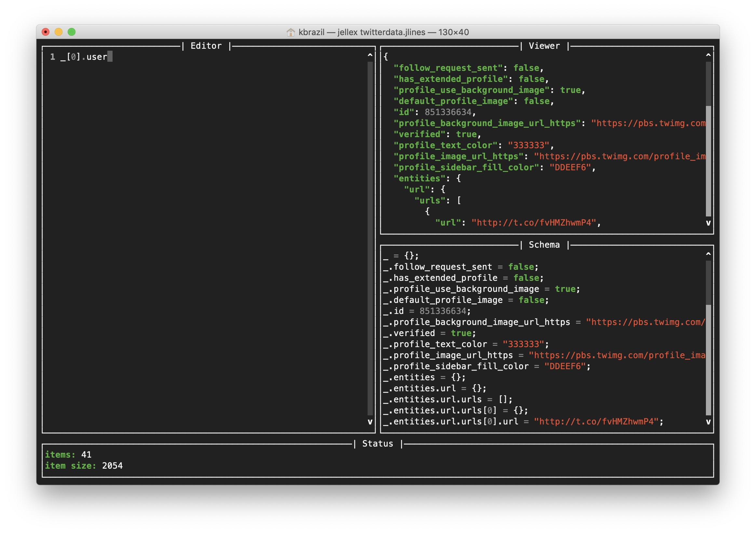Click the document proxy icon in the title bar
The image size is (756, 533).
[x=291, y=32]
